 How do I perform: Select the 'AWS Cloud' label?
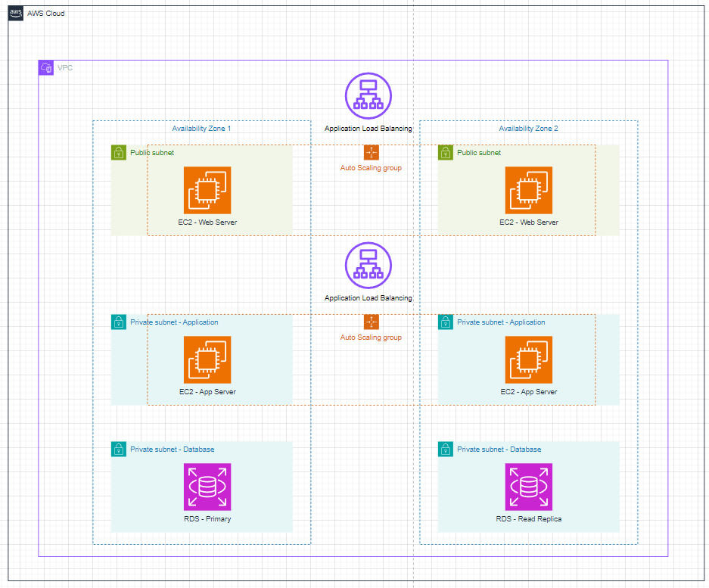point(45,14)
